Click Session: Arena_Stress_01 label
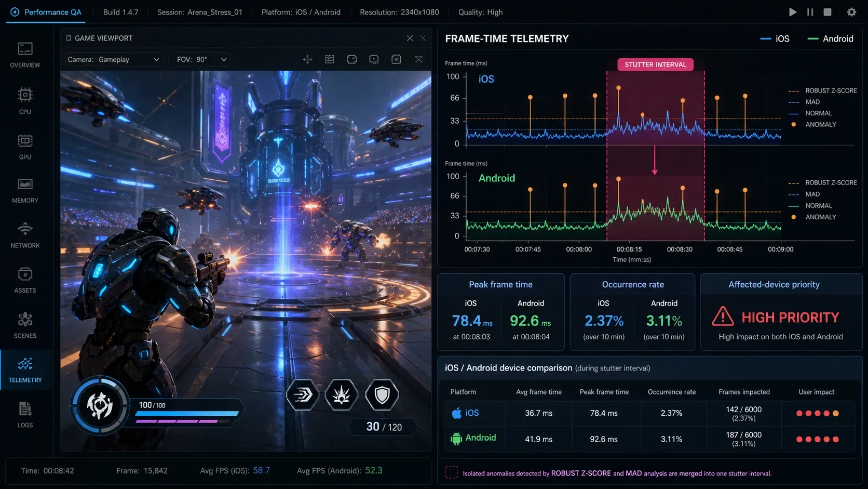Image resolution: width=868 pixels, height=489 pixels. (200, 12)
